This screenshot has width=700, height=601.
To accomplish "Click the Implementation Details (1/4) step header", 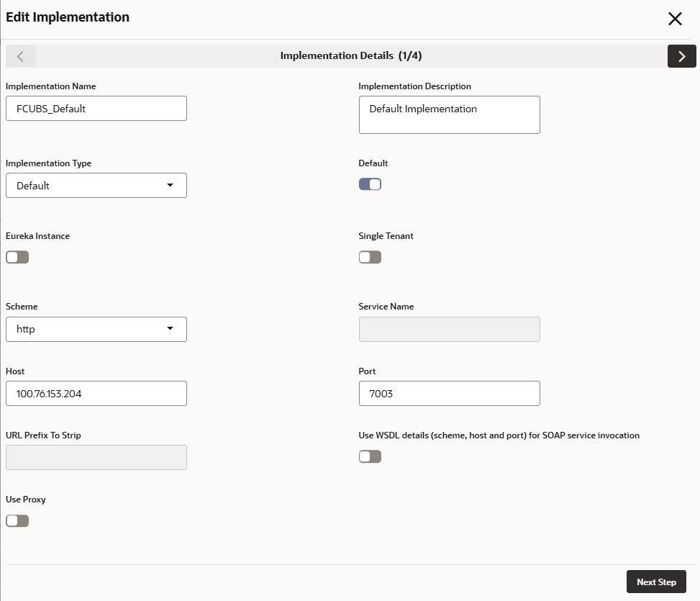I will [355, 55].
